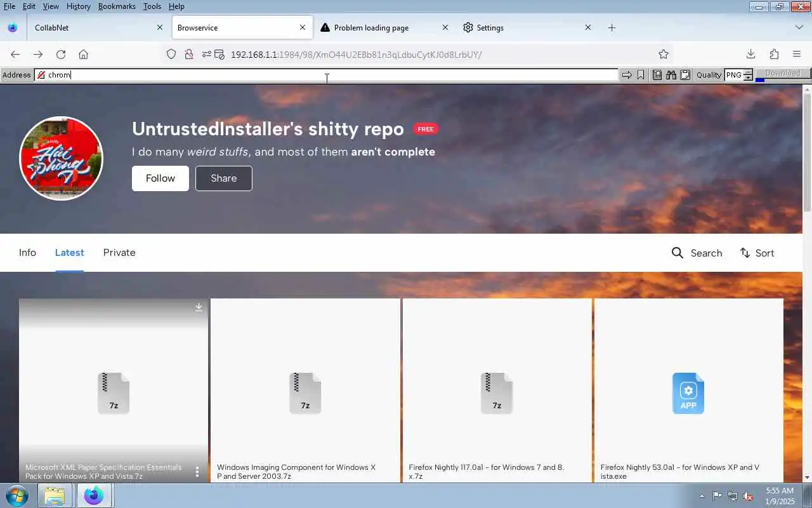The image size is (812, 508).
Task: Decrease Quality with the stepper down arrow
Action: point(748,78)
